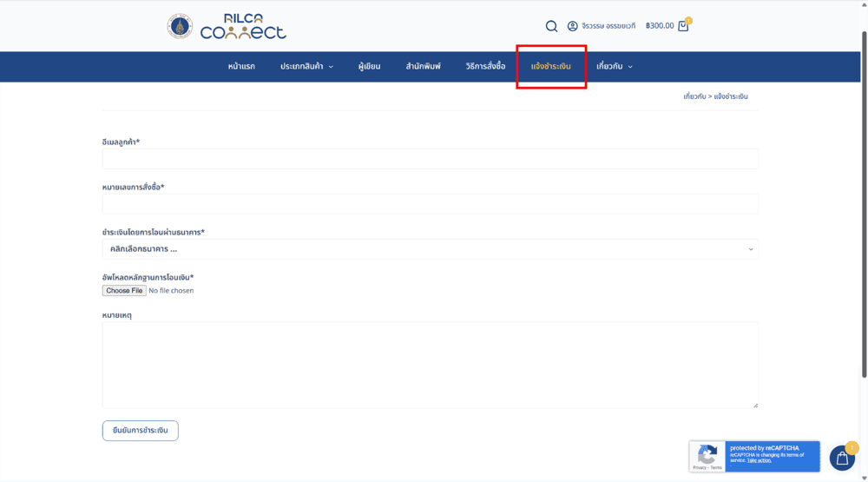Go home via RILCA Connect logo
The width and height of the screenshot is (868, 482).
point(243,26)
